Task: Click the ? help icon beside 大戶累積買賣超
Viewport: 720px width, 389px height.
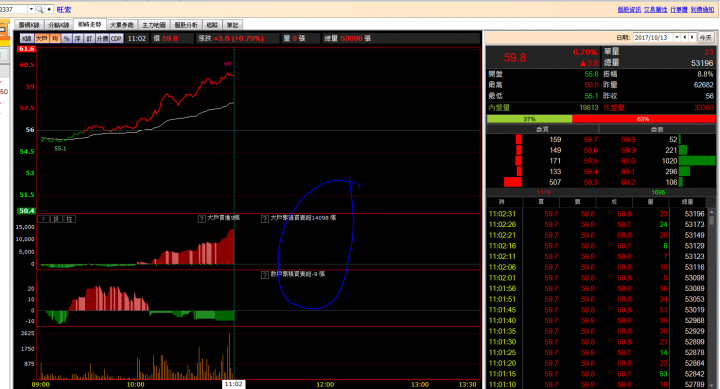Action: (x=265, y=219)
